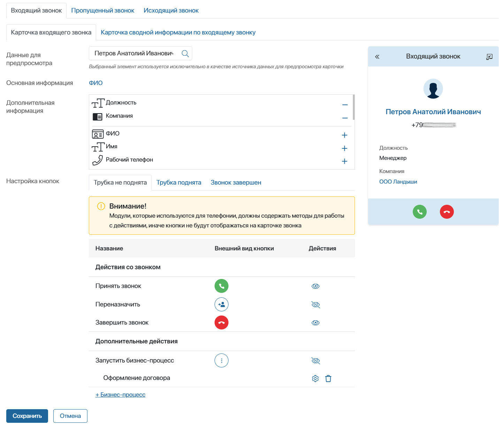Toggle visibility of Переназначить button

(316, 305)
